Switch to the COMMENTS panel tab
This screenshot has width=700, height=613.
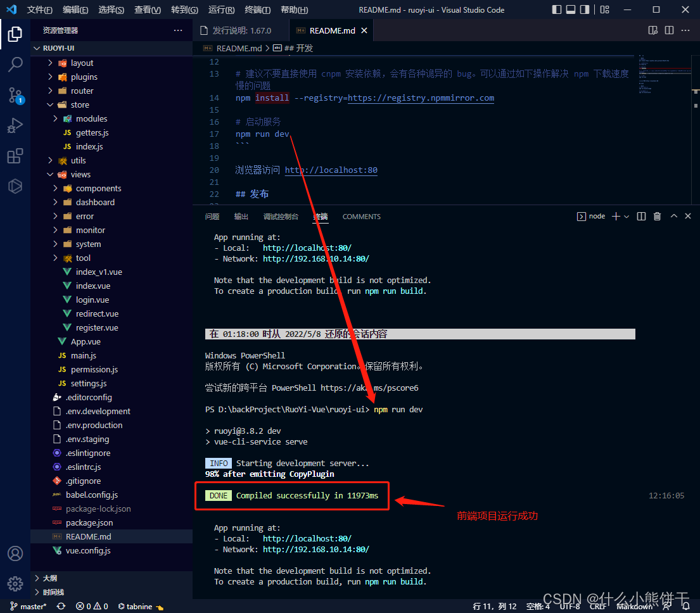point(362,217)
